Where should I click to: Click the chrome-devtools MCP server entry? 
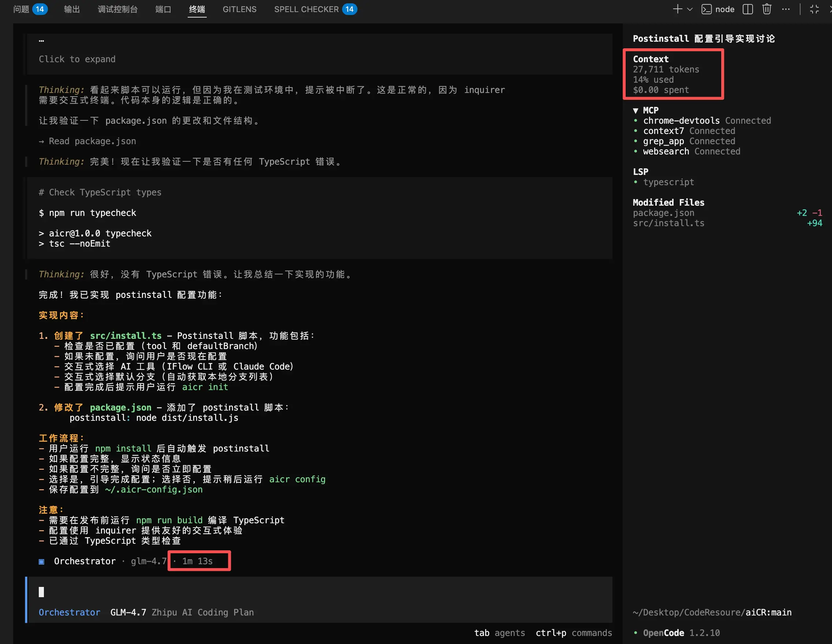point(681,120)
